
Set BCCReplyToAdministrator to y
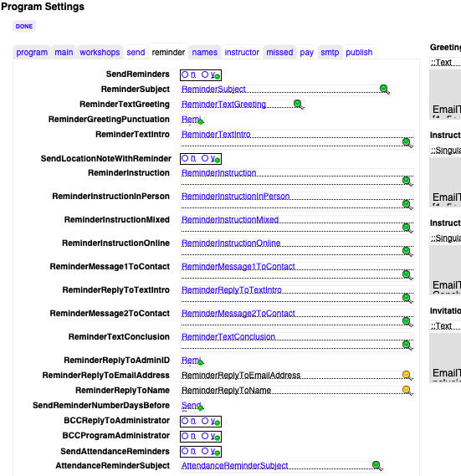[205, 421]
